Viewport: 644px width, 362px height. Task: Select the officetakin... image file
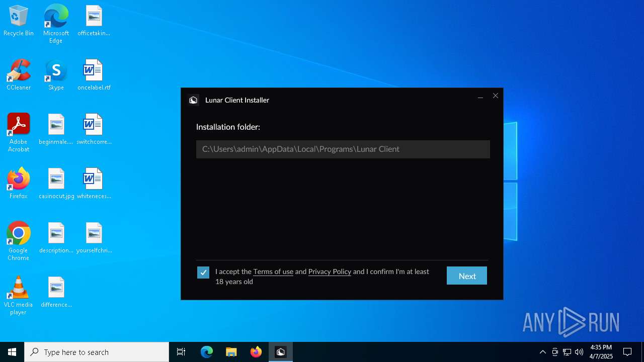(94, 21)
